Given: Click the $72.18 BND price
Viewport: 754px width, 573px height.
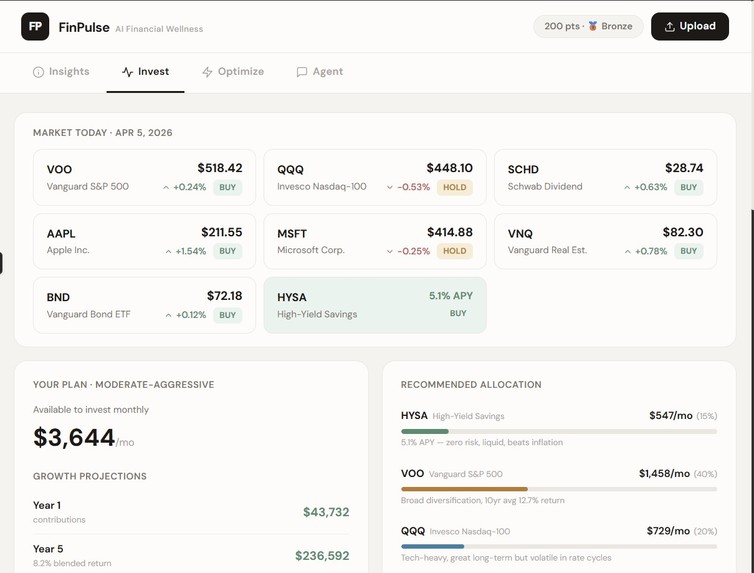Looking at the screenshot, I should click(225, 296).
